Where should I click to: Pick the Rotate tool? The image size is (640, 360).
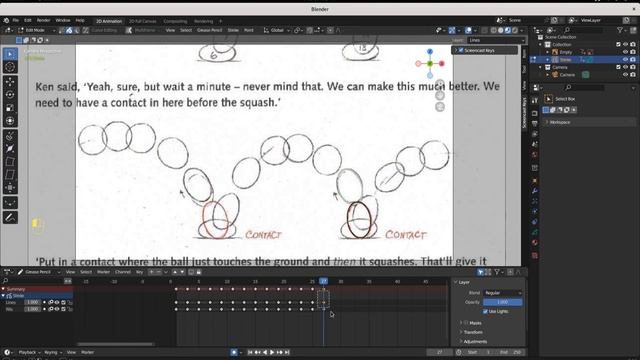point(10,95)
